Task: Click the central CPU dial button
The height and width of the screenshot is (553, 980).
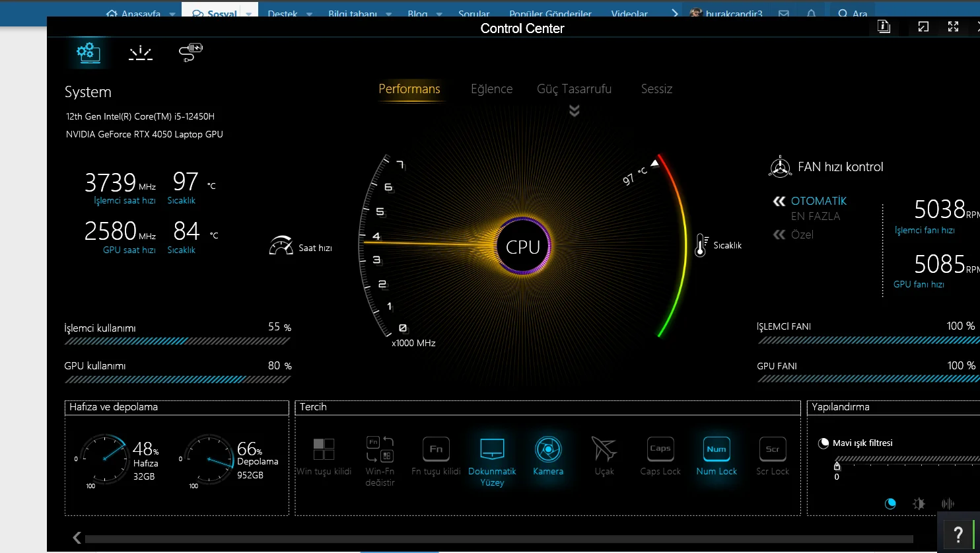Action: pos(523,246)
